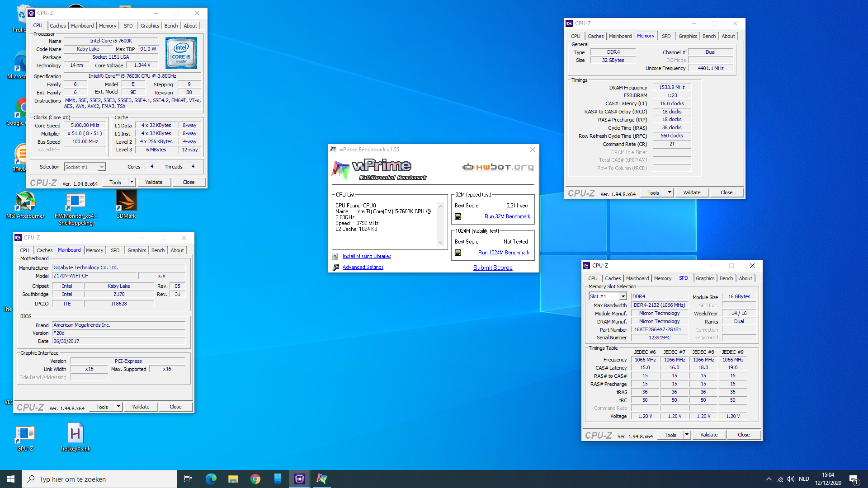Run the 1024M Benchmark link

click(504, 253)
